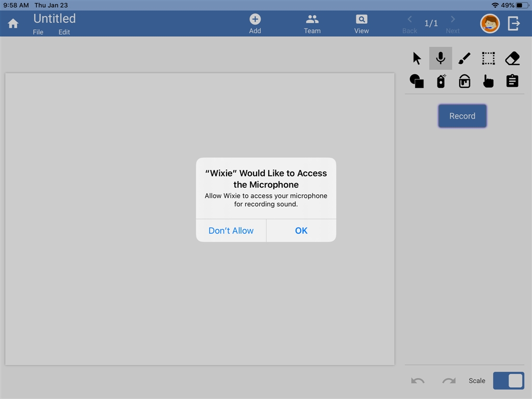
Task: Click the Untitled project title
Action: coord(54,18)
